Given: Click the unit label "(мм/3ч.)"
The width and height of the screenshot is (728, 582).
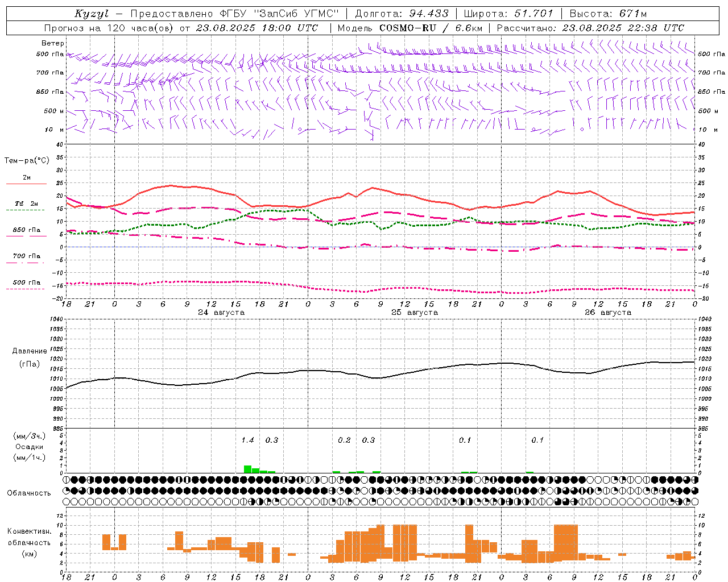Looking at the screenshot, I should pyautogui.click(x=30, y=436).
